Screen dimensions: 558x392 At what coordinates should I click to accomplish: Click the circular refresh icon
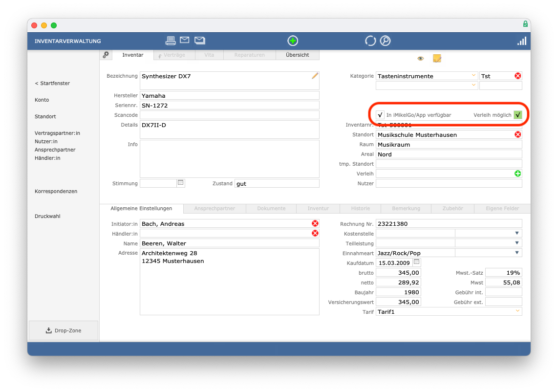370,41
